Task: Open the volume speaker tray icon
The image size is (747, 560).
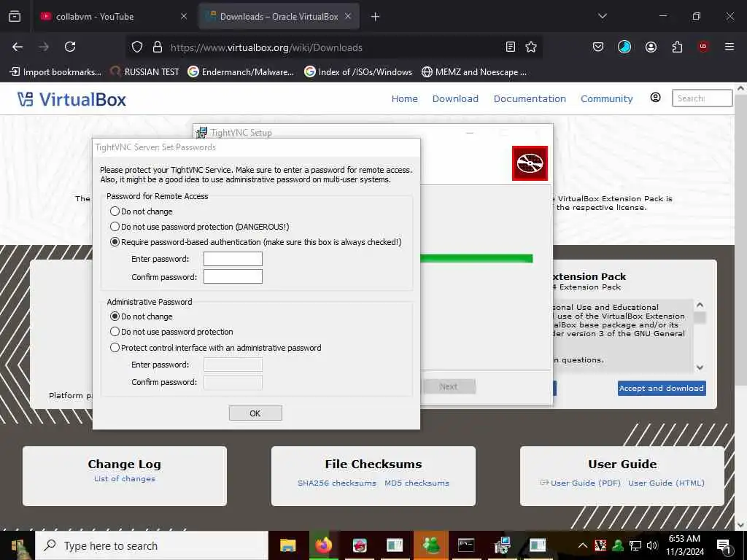Action: click(x=652, y=545)
